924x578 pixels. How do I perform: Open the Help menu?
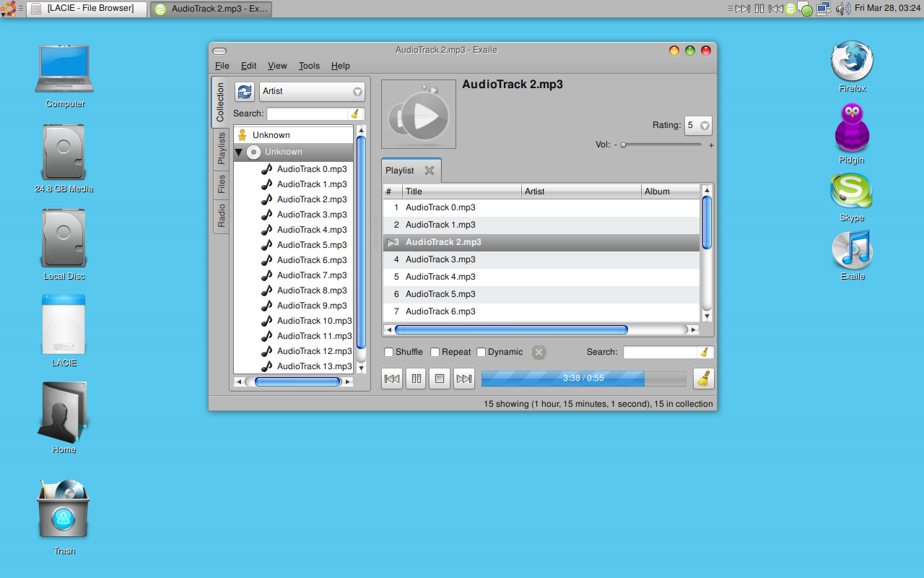[x=341, y=66]
